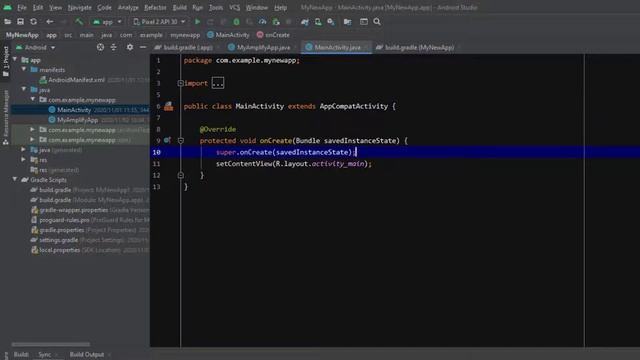Open the Refactor menu

155,7
